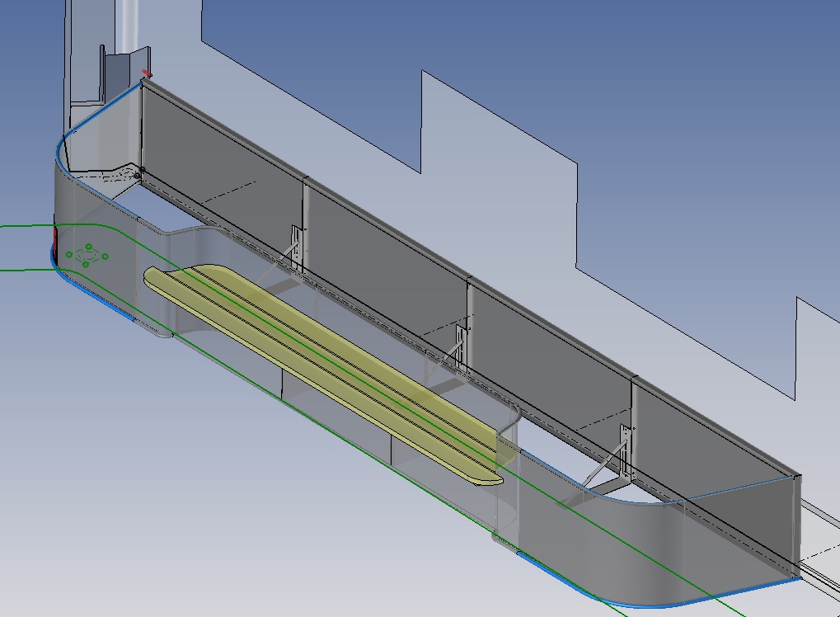Select the red edge on left bumper corner
This screenshot has height=617, width=840.
pos(54,239)
